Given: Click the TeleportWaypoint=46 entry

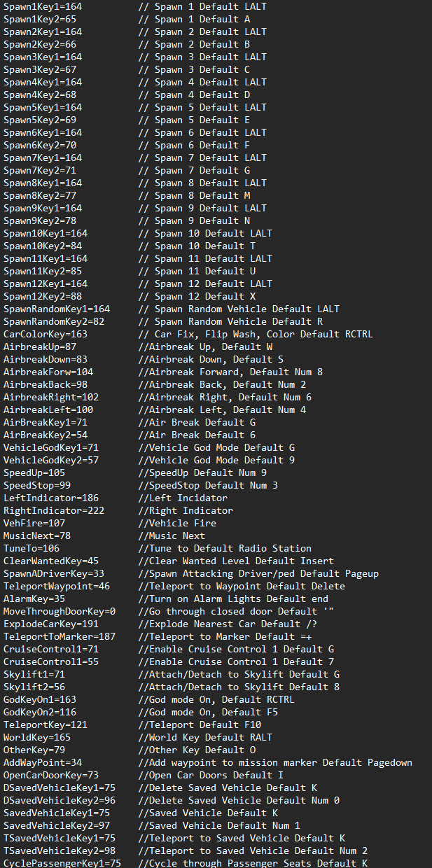Looking at the screenshot, I should (57, 586).
